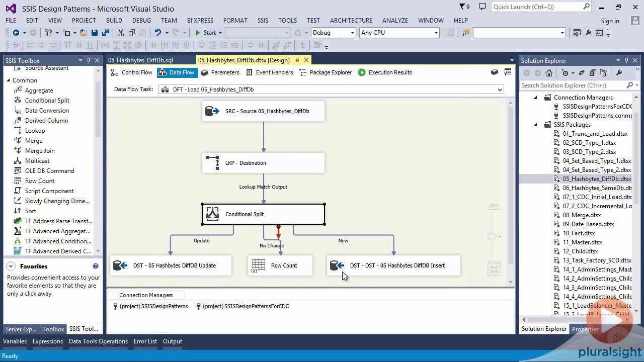Switch to Server Explorer tab
The image size is (644, 362).
(21, 329)
